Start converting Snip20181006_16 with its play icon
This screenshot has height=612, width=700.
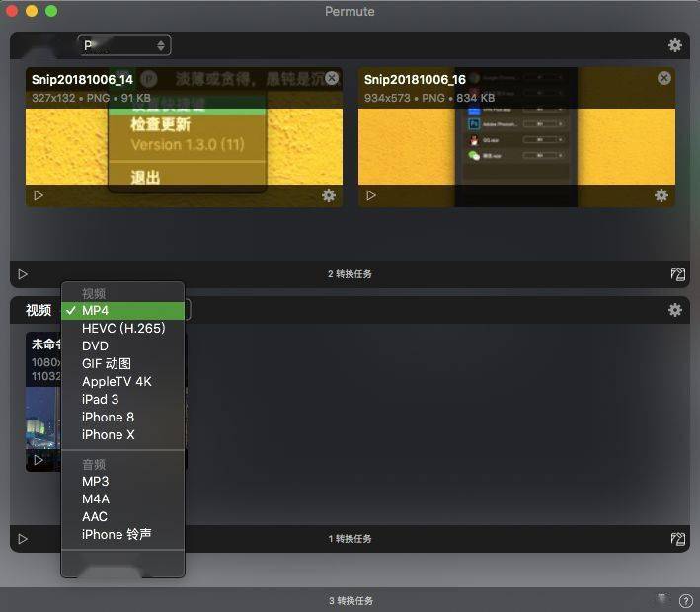(371, 195)
